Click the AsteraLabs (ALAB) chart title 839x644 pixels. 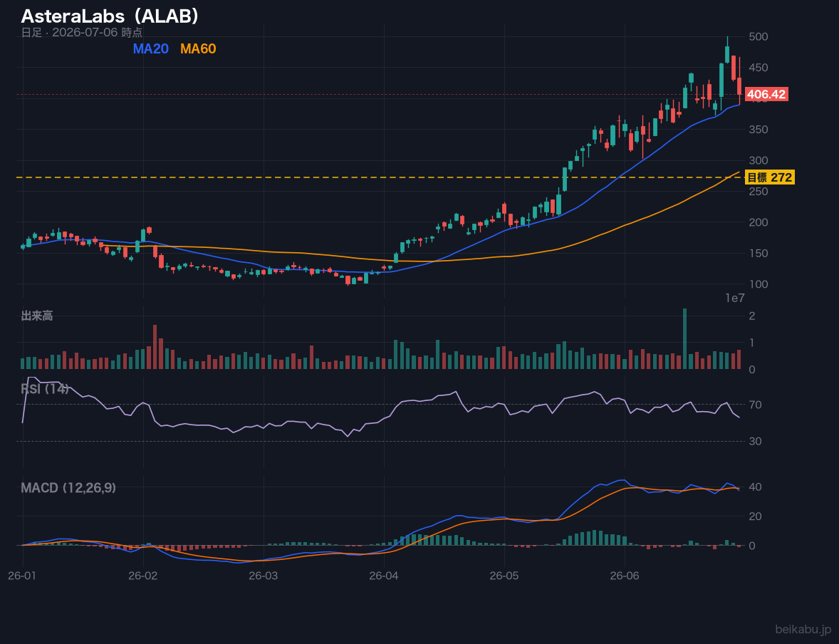(x=110, y=16)
